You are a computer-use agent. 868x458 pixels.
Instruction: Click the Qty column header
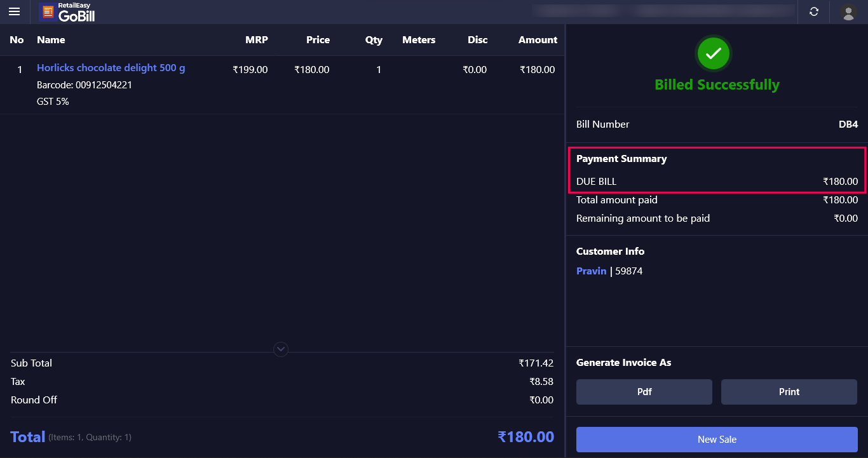click(x=374, y=40)
